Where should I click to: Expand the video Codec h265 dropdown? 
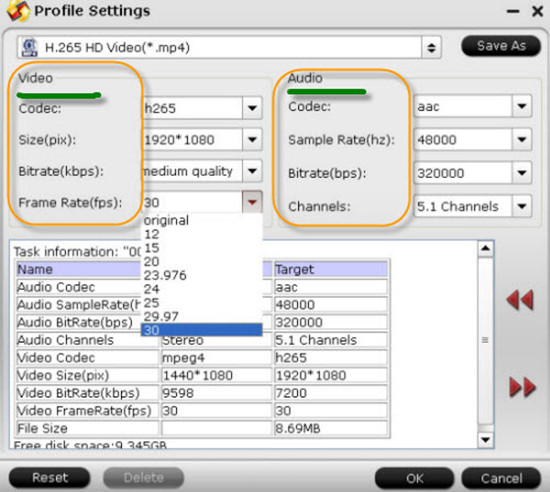(252, 108)
